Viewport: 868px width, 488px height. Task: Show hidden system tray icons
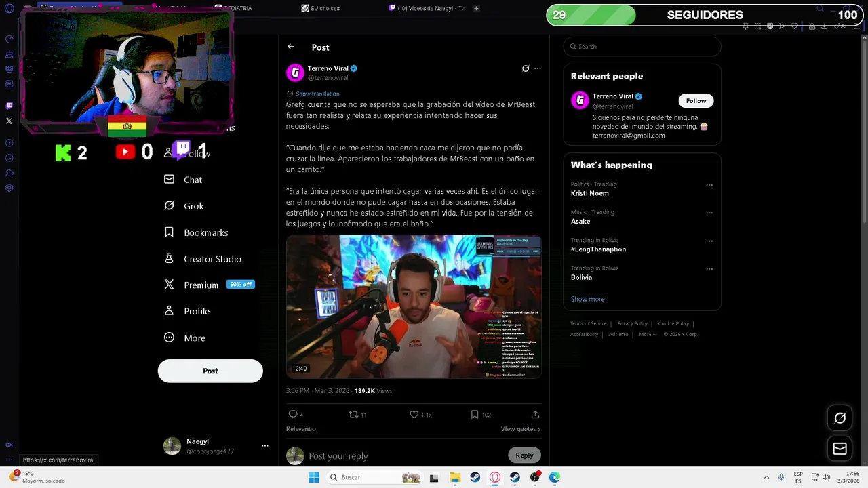pos(766,477)
